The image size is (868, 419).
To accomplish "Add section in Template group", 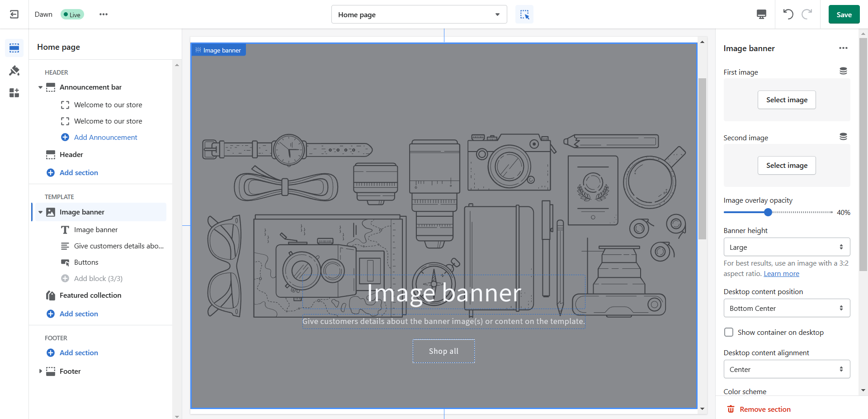I will pyautogui.click(x=79, y=314).
